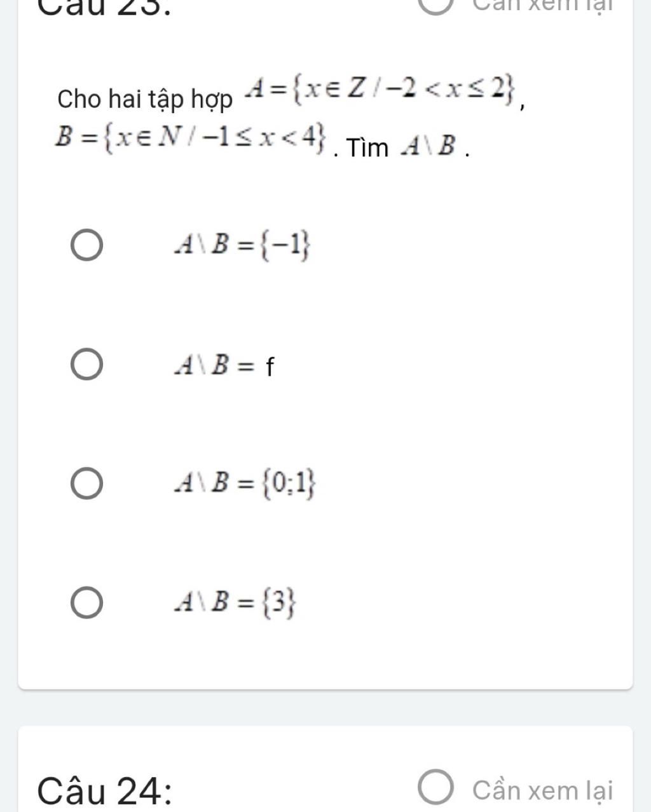The height and width of the screenshot is (812, 651).
Task: Choose the radio button for A\B = {0;1}
Action: pyautogui.click(x=86, y=484)
